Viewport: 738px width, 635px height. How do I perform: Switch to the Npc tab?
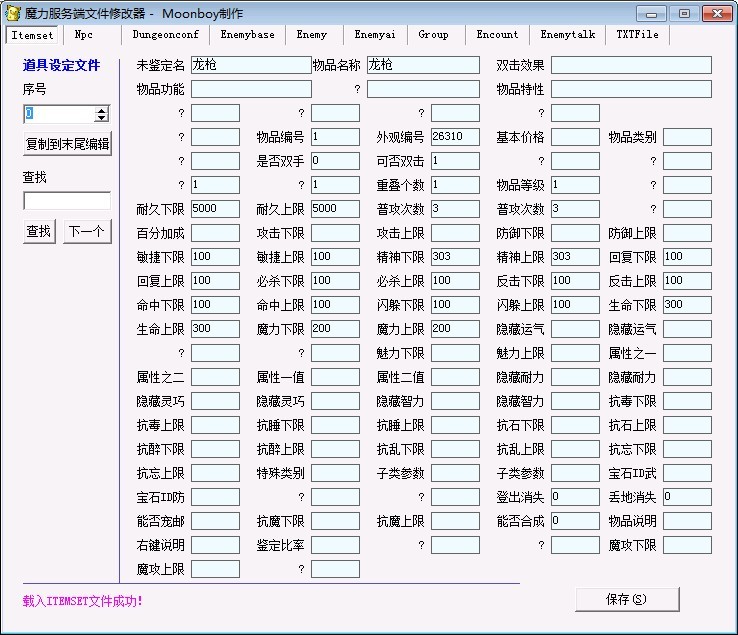[83, 35]
